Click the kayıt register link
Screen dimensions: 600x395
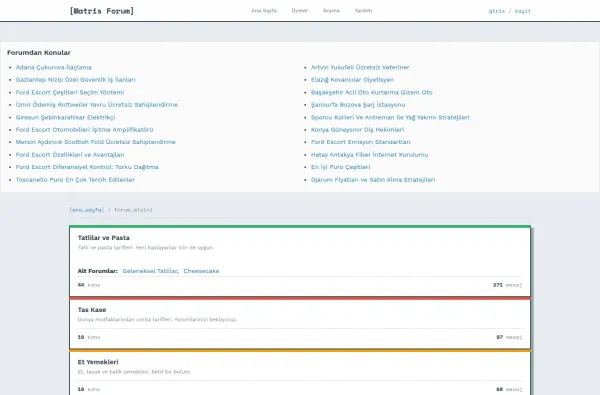[523, 11]
